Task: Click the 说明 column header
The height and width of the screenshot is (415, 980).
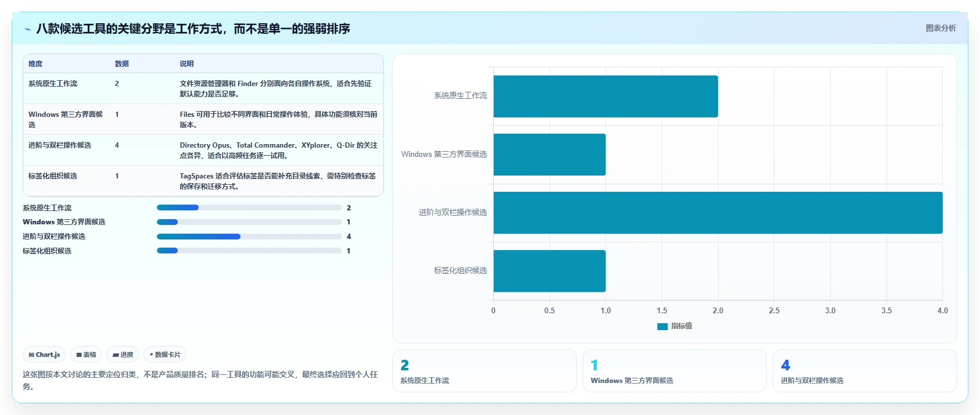Action: point(186,64)
